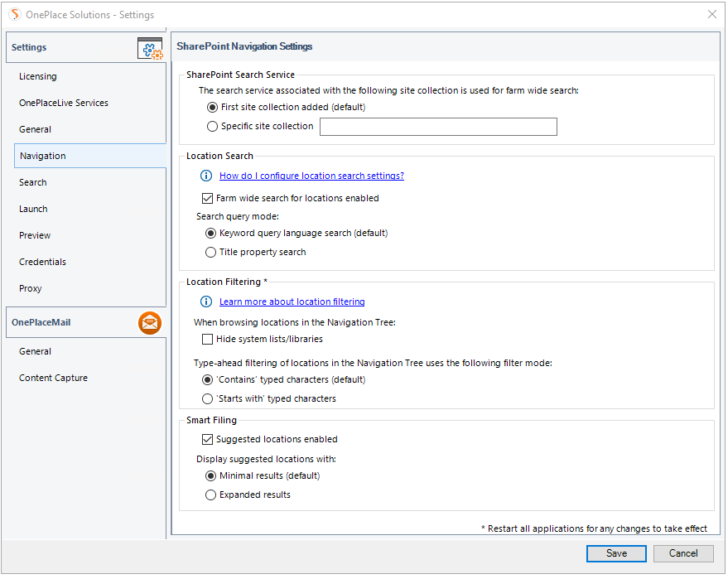Click the info icon beside location filtering link
Viewport: 728px width, 579px height.
(x=207, y=302)
